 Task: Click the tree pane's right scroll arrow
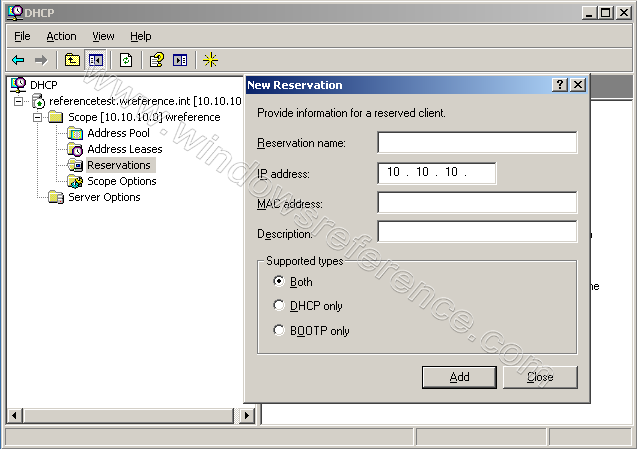pyautogui.click(x=247, y=416)
